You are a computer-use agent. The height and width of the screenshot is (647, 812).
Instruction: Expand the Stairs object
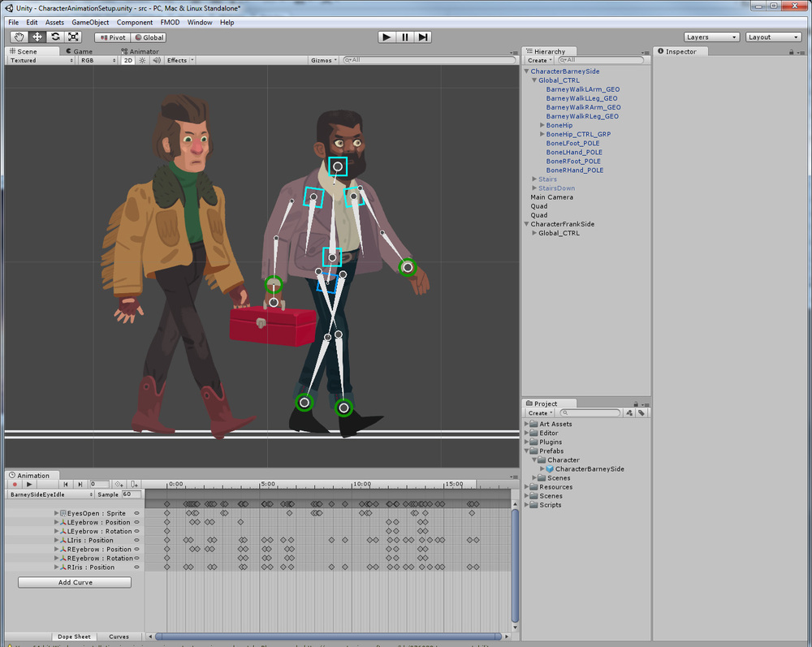tap(534, 179)
